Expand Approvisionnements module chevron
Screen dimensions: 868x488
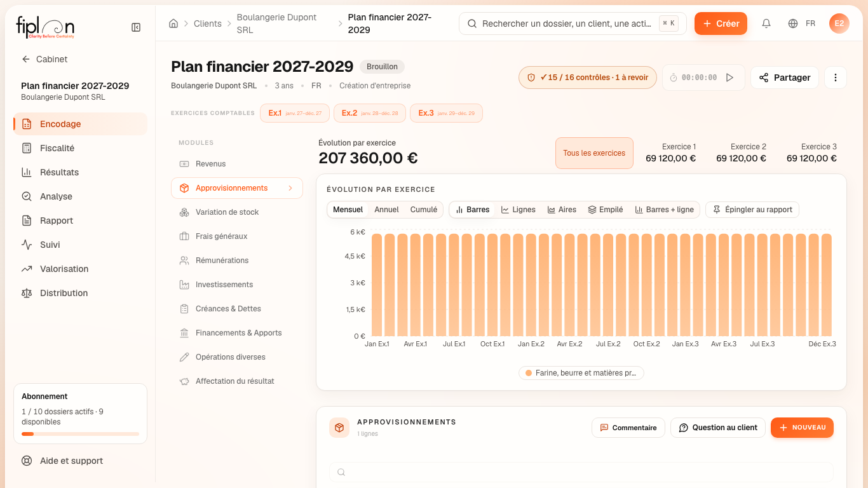click(290, 188)
